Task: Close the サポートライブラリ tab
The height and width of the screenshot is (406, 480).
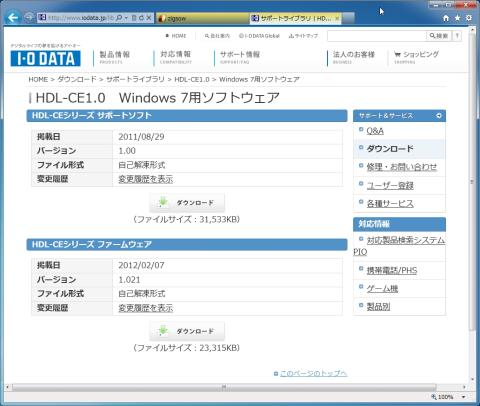Action: 337,18
